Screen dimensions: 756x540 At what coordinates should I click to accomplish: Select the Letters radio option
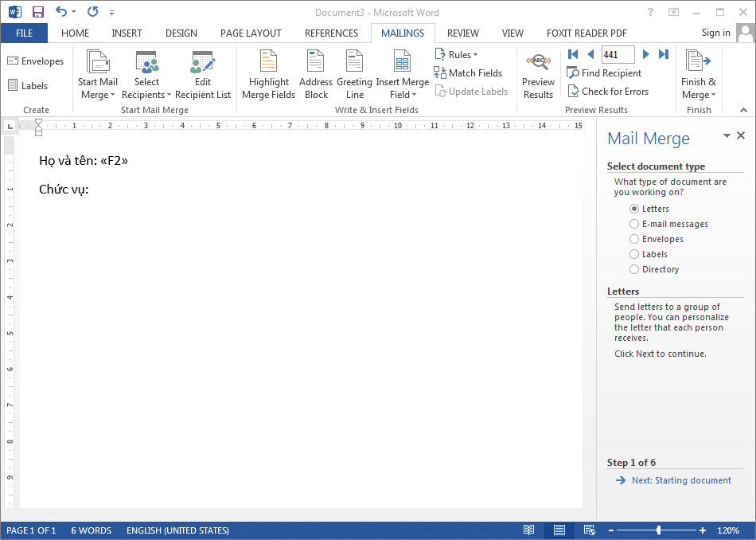[634, 209]
